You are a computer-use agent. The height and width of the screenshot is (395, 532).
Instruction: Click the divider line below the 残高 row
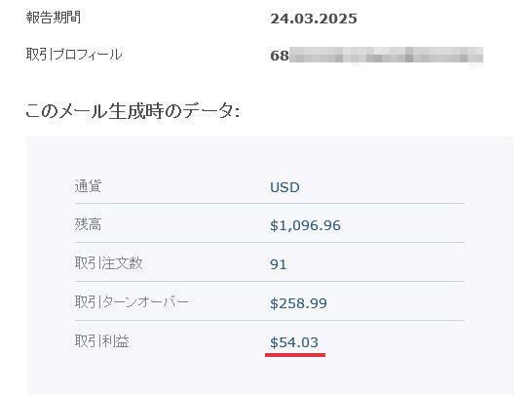tap(270, 242)
